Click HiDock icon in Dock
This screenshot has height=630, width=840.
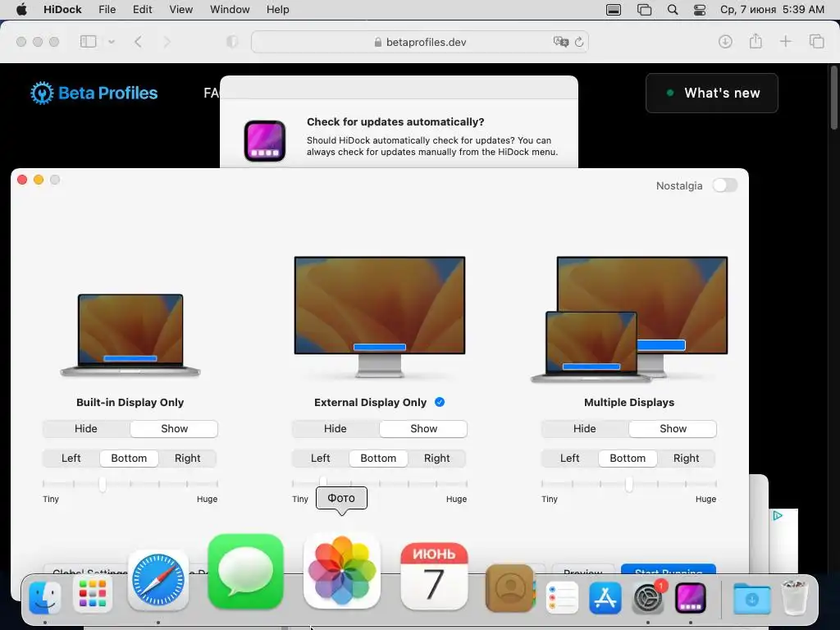tap(690, 597)
